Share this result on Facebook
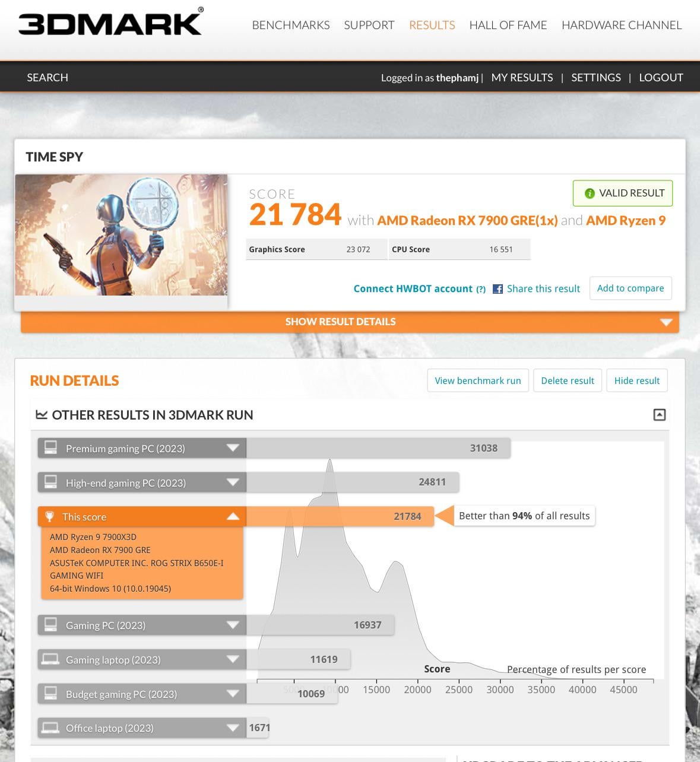The height and width of the screenshot is (762, 700). click(x=543, y=288)
